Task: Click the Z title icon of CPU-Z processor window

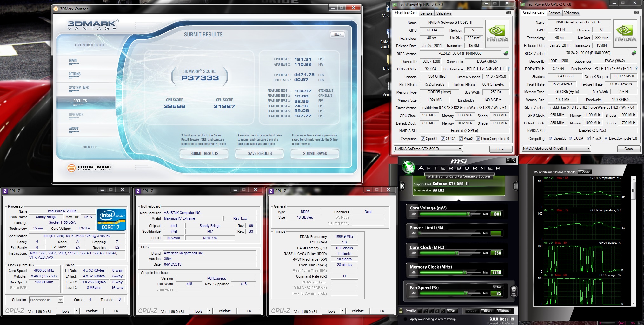Action: [5, 191]
